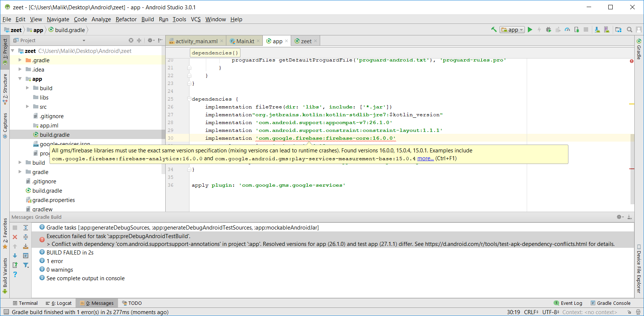The image size is (644, 316).
Task: Open the app run configuration dropdown
Action: tap(512, 30)
